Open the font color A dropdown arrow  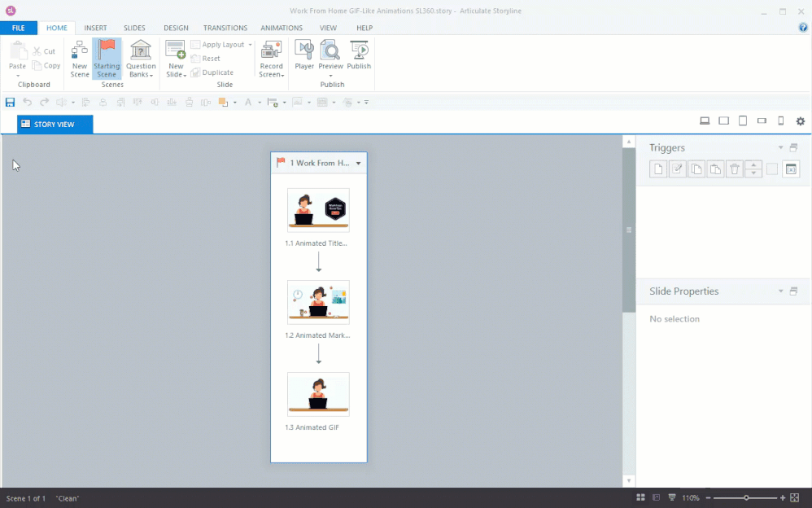[260, 103]
